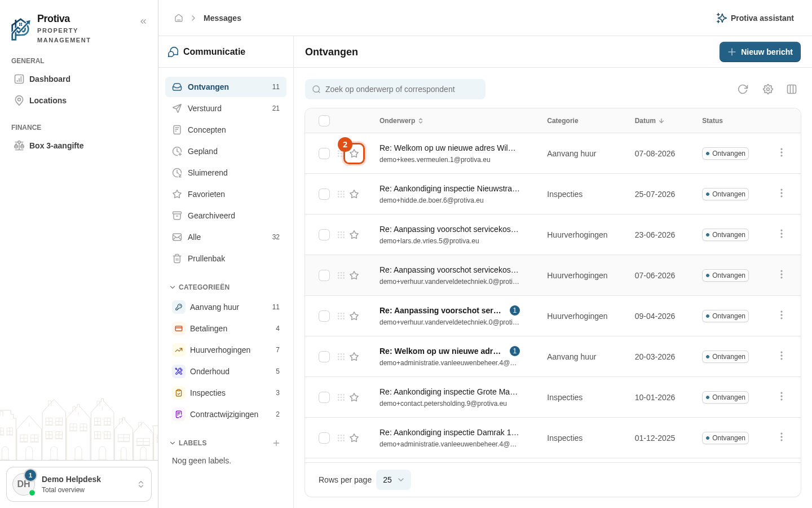Go to home via breadcrumb house icon

click(x=179, y=18)
